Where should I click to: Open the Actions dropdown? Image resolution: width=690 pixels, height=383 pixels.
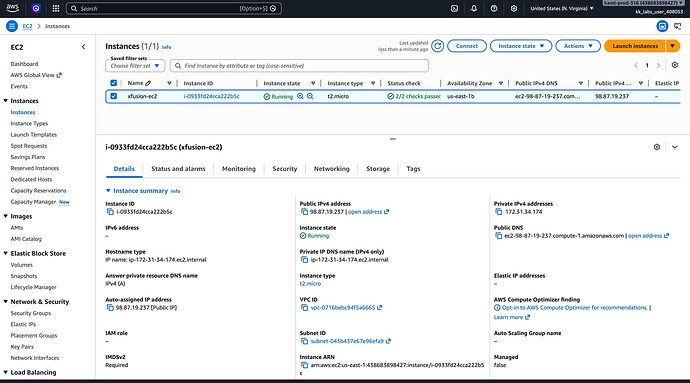(578, 46)
